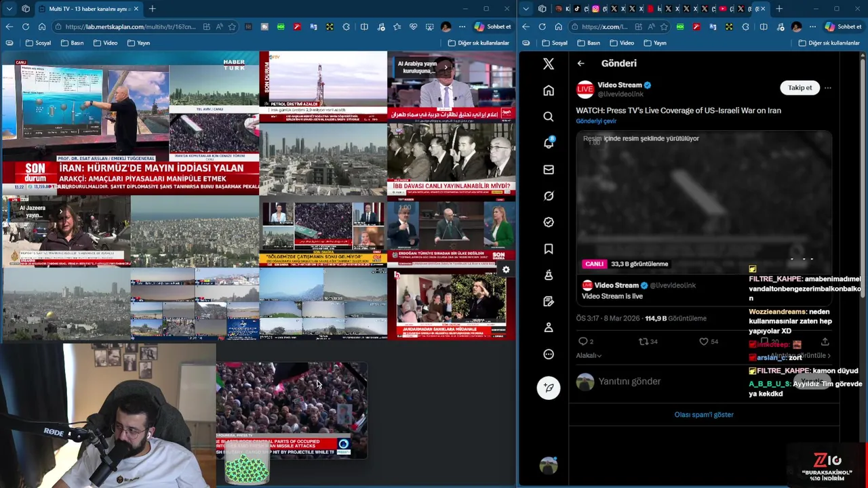
Task: Open the Workspaces icon in Multi TV window
Action: (26, 9)
